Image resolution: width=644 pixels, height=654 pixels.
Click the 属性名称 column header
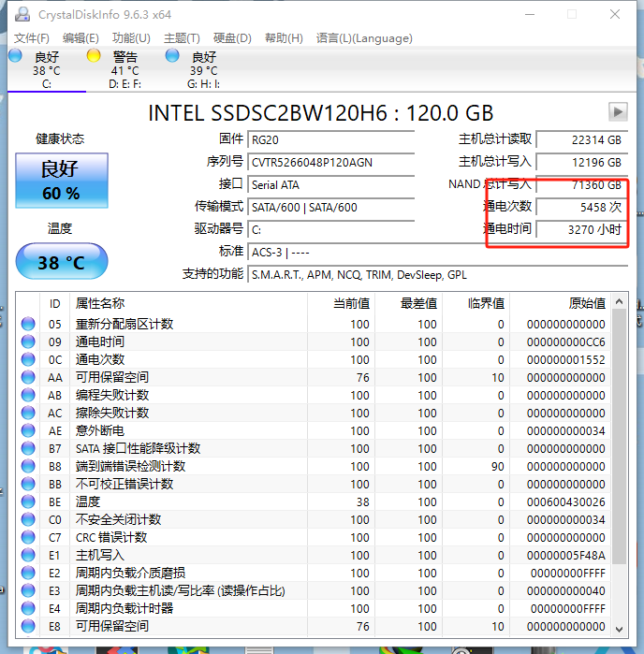point(189,303)
